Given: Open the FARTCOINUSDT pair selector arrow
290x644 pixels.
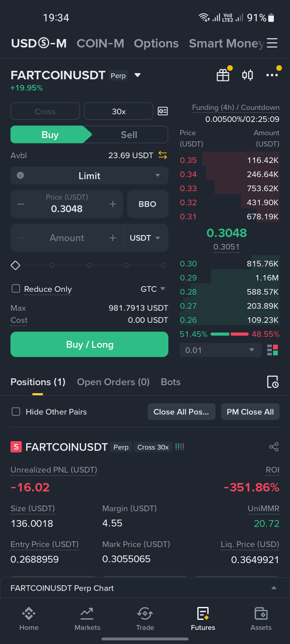Looking at the screenshot, I should coord(138,75).
